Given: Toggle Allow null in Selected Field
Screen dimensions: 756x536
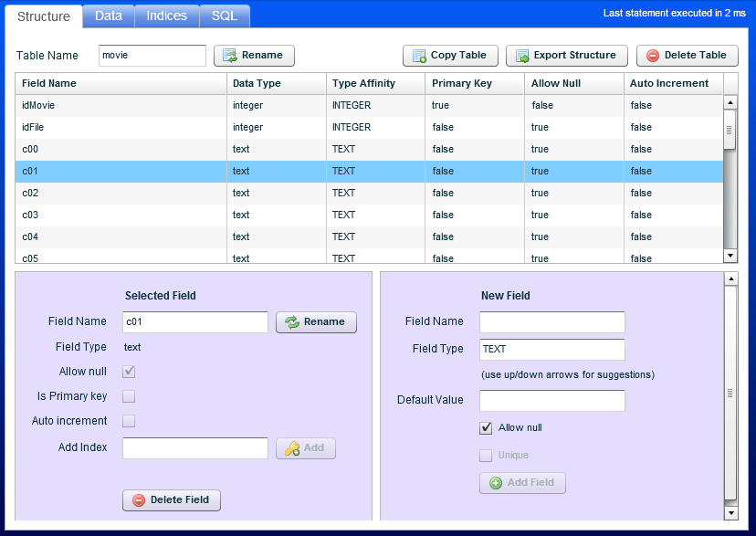Looking at the screenshot, I should (129, 372).
